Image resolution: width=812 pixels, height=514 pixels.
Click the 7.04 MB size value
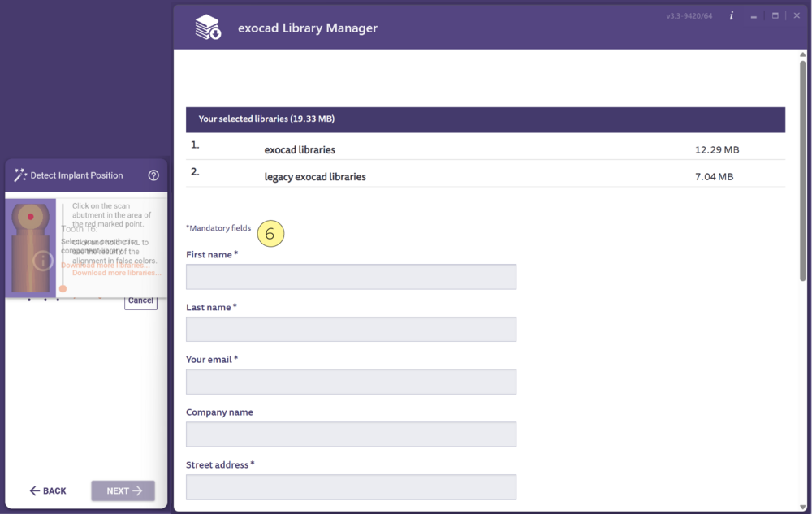[714, 177]
